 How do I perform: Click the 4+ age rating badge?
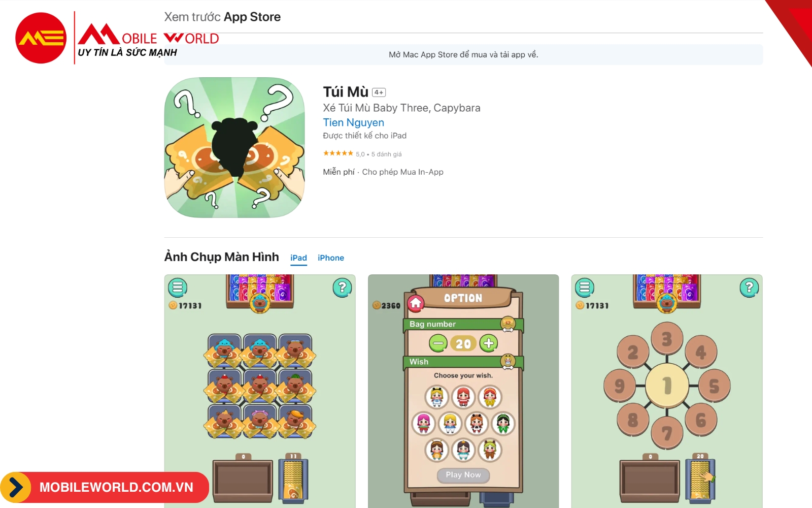tap(379, 92)
